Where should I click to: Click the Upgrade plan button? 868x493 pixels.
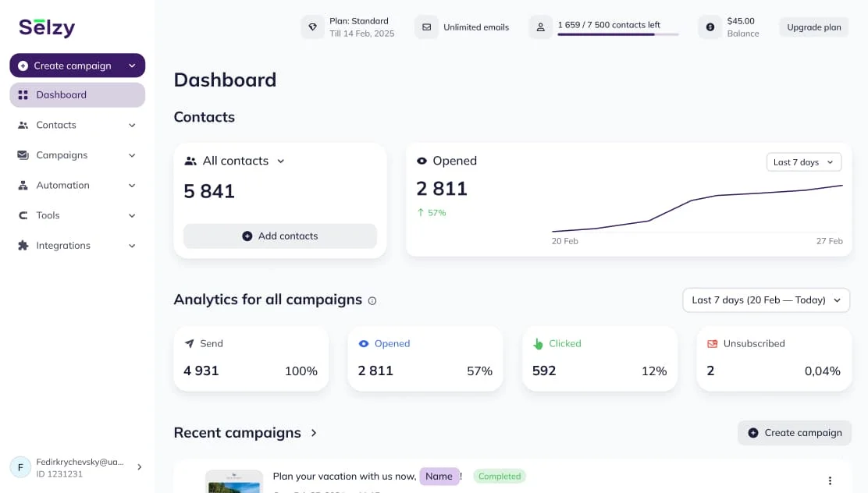(x=813, y=27)
